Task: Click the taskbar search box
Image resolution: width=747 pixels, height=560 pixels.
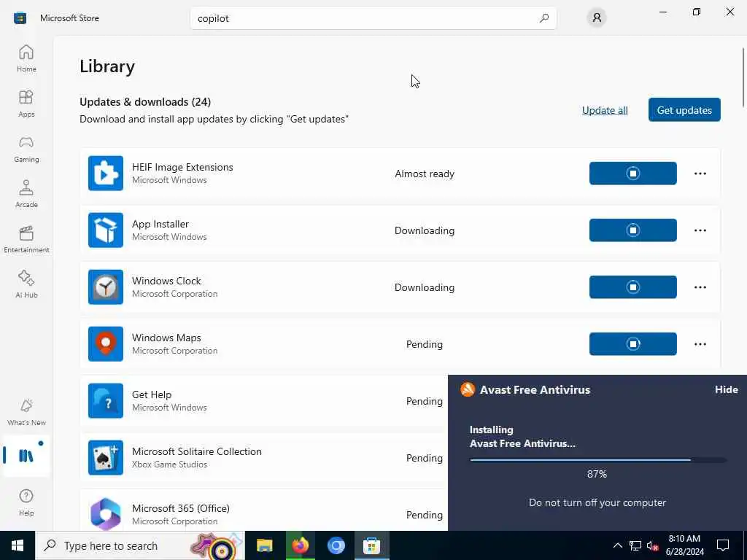Action: [x=140, y=545]
